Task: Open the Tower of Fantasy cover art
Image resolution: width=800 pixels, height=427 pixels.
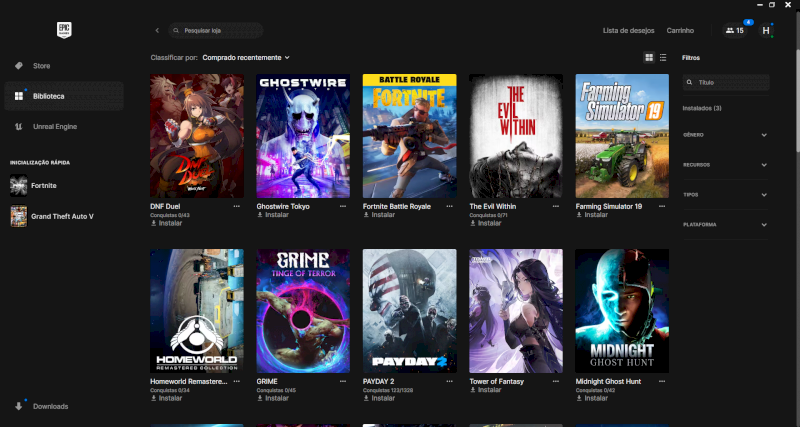Action: (x=516, y=311)
